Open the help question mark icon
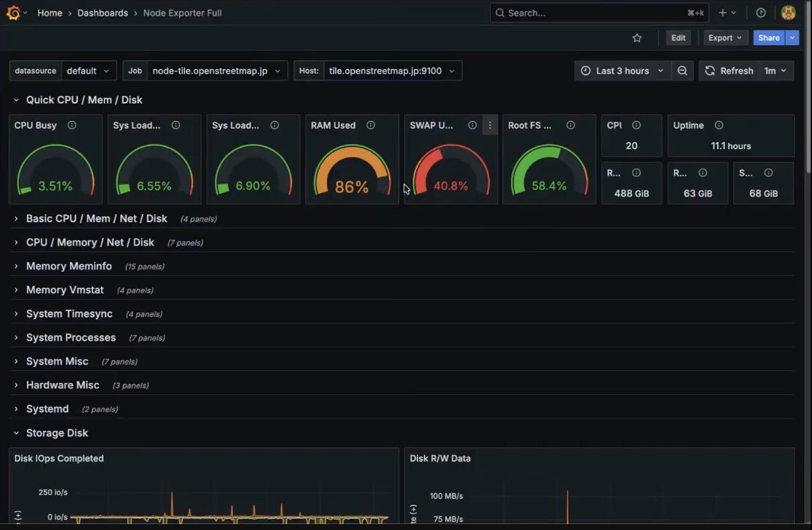Viewport: 812px width, 530px height. click(761, 12)
